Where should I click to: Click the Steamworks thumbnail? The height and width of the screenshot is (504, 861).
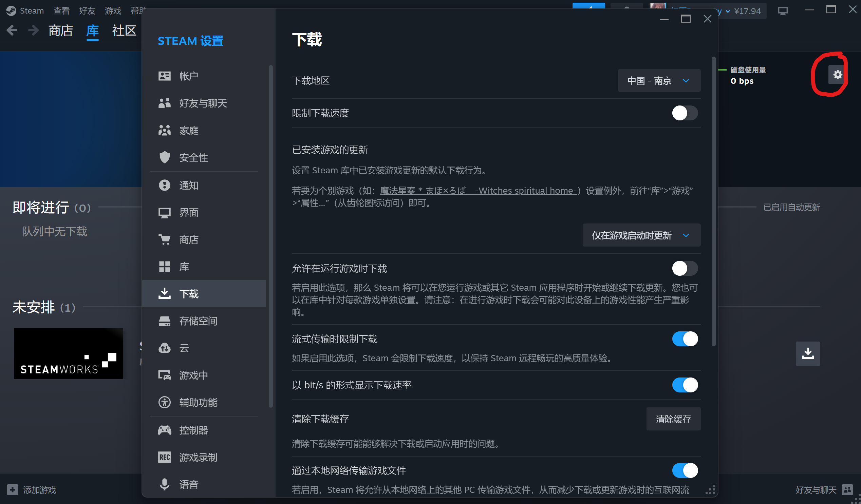(68, 353)
